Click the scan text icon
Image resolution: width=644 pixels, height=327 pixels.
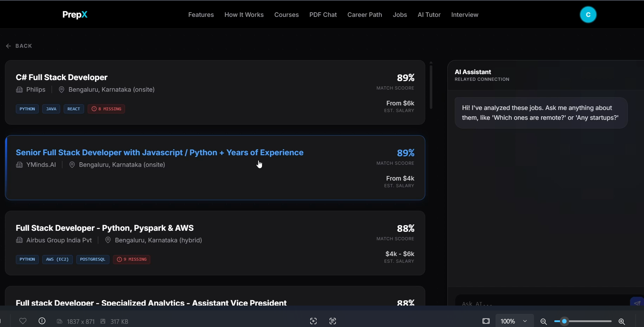click(333, 321)
